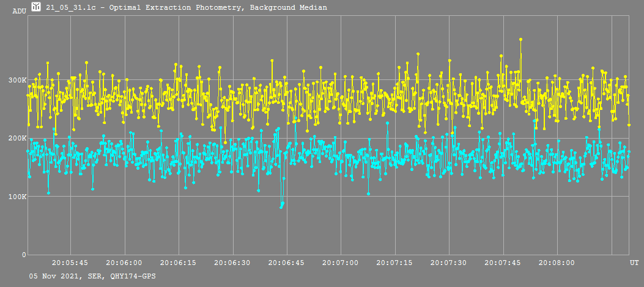Click the ADU axis label
The width and height of the screenshot is (644, 287).
pyautogui.click(x=19, y=11)
